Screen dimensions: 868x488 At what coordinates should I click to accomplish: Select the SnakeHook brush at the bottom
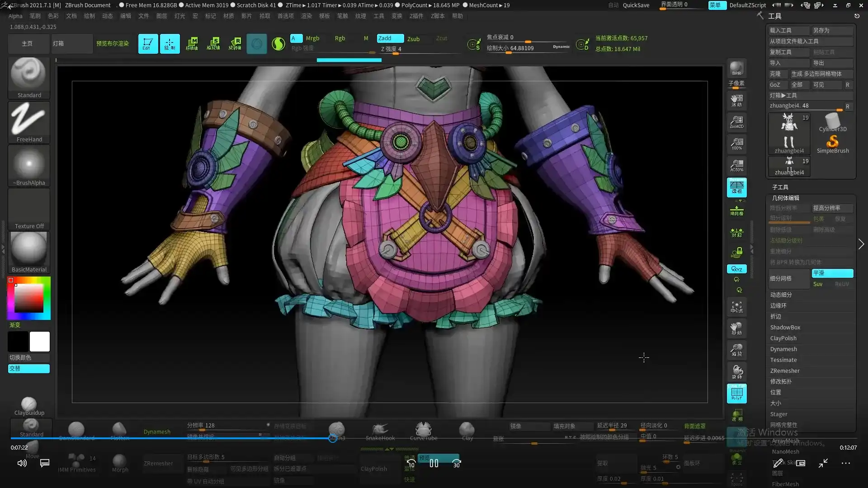click(380, 429)
